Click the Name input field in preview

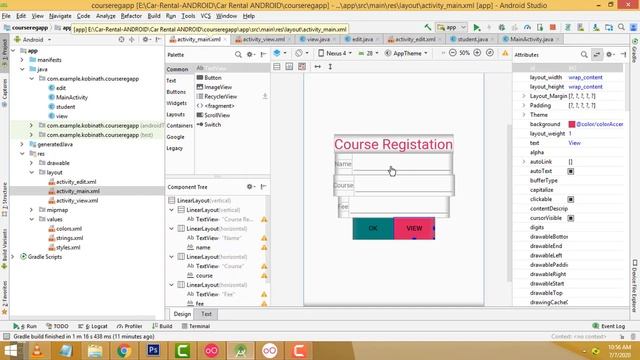(402, 163)
